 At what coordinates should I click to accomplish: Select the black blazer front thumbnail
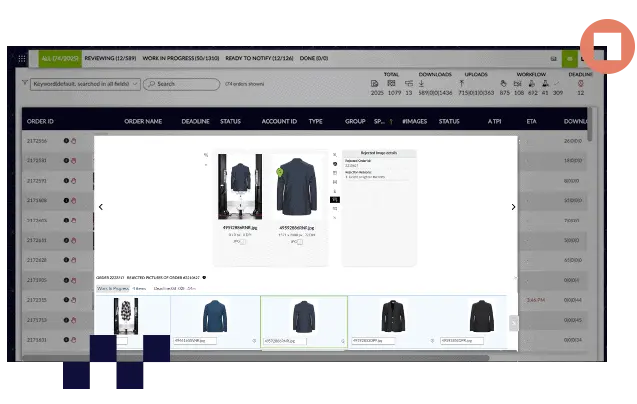pyautogui.click(x=393, y=316)
